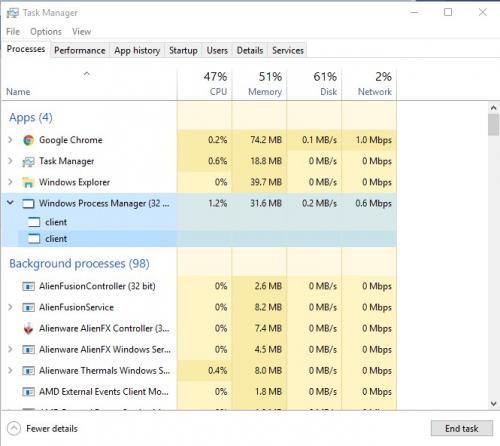Click the Windows Explorer folder icon

point(28,182)
